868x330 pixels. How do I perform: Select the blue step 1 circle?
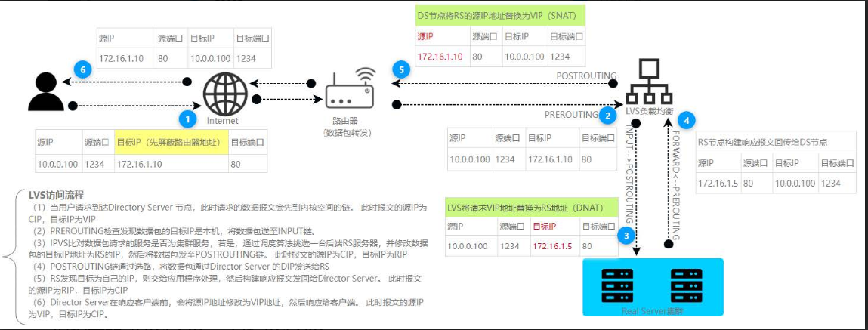pyautogui.click(x=185, y=119)
